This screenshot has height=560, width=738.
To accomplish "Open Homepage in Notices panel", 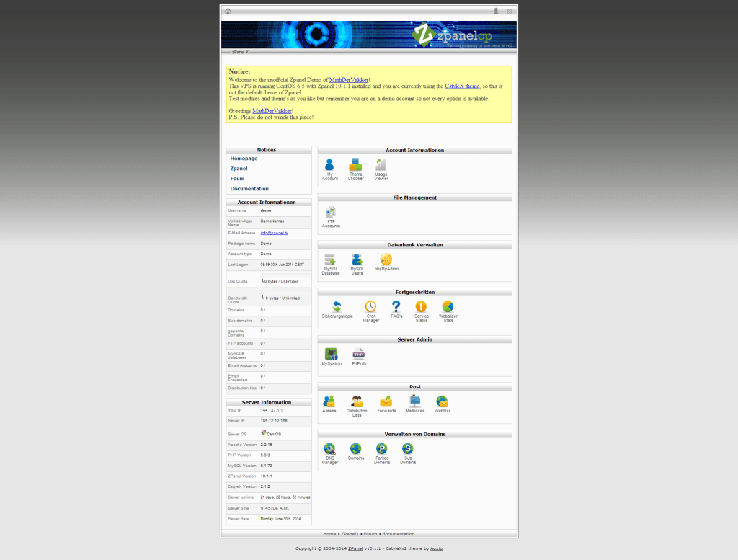I will (244, 159).
